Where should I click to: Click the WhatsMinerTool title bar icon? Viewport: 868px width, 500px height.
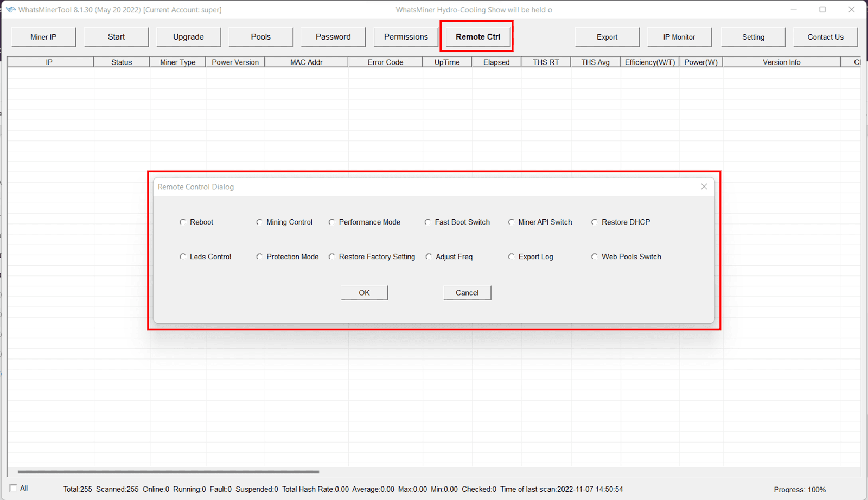pos(10,9)
